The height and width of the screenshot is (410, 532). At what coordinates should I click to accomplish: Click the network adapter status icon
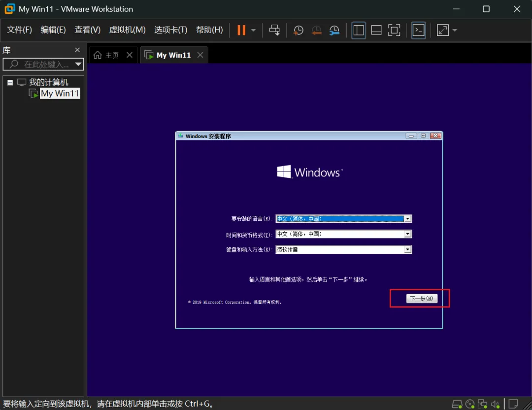click(x=482, y=404)
